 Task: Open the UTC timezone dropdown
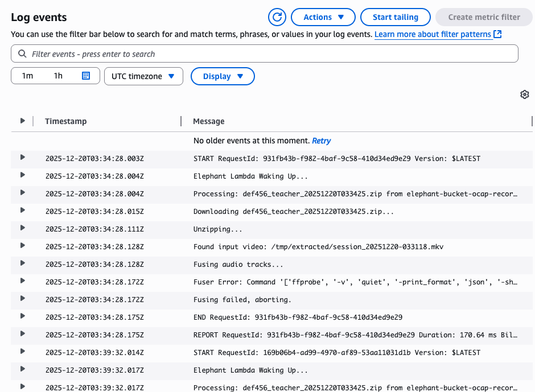[x=143, y=76]
